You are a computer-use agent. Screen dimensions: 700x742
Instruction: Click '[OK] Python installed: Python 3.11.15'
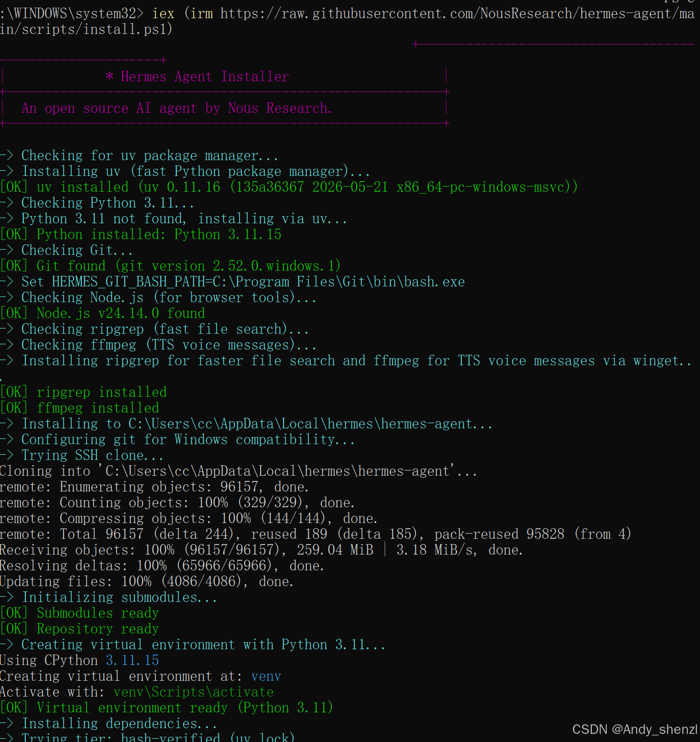pos(141,234)
